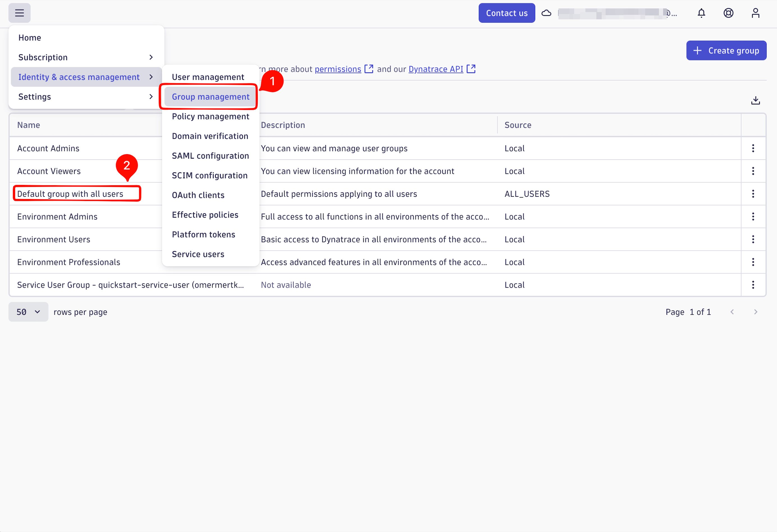Select Policy management menu item
This screenshot has width=777, height=532.
pyautogui.click(x=211, y=116)
